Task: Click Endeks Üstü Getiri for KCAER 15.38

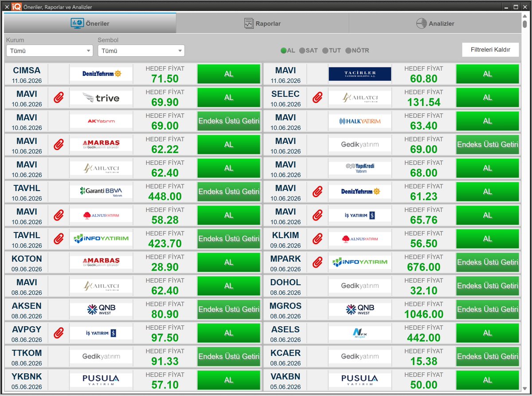Action: pyautogui.click(x=488, y=356)
